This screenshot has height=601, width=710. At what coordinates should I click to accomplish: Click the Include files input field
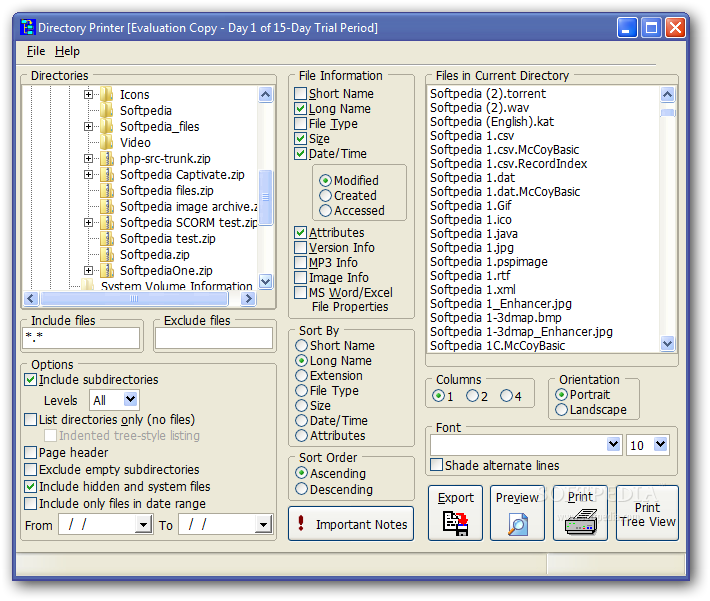click(81, 338)
